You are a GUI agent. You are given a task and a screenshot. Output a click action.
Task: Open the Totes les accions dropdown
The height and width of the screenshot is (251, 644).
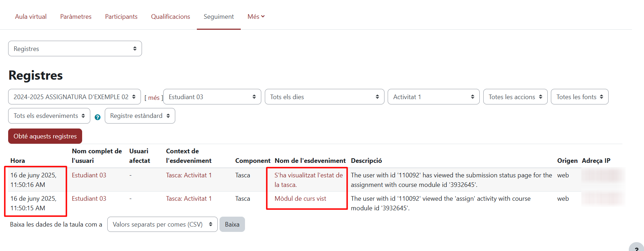click(x=515, y=97)
